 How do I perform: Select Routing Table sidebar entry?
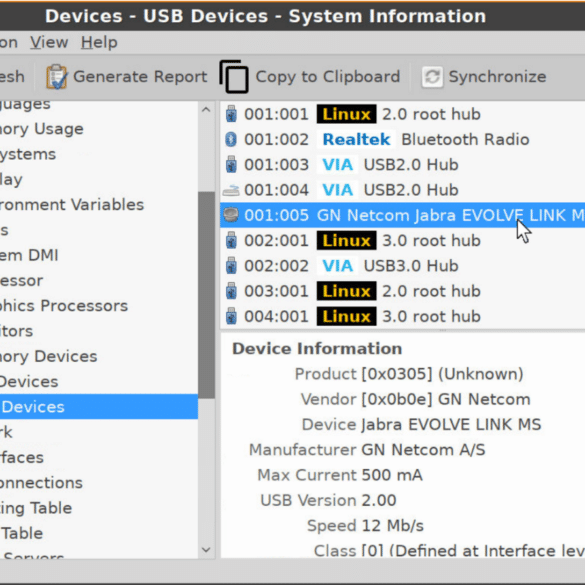tap(36, 508)
